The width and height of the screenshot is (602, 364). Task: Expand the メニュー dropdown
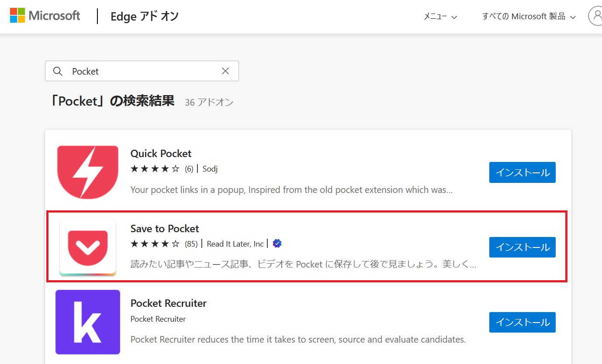point(440,17)
